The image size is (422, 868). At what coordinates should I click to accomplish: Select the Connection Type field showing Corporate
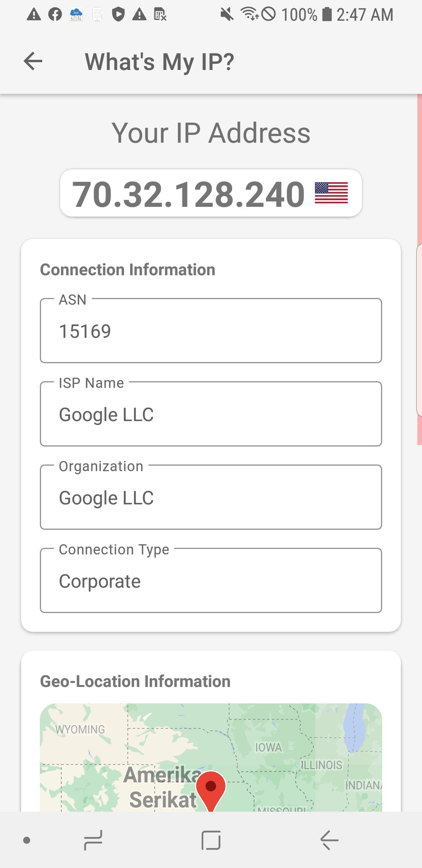(x=211, y=581)
